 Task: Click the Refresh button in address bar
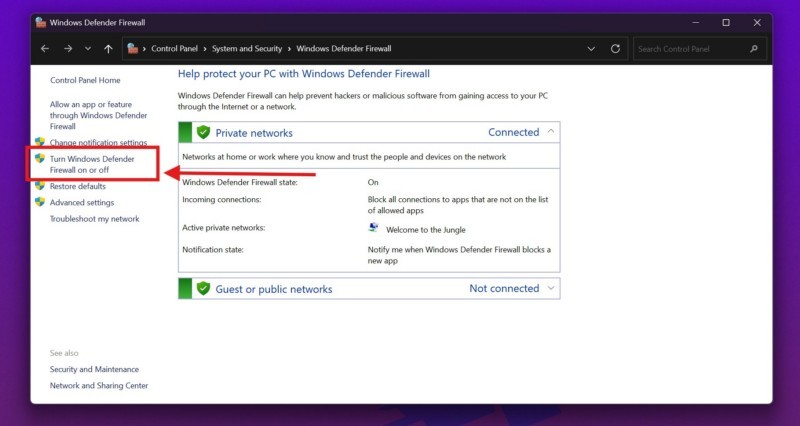coord(615,48)
